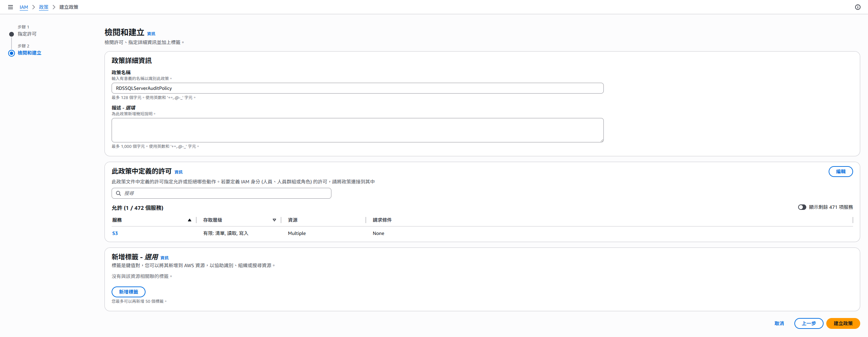This screenshot has width=868, height=337.
Task: Focus the 政策名稱 input field
Action: click(x=358, y=88)
